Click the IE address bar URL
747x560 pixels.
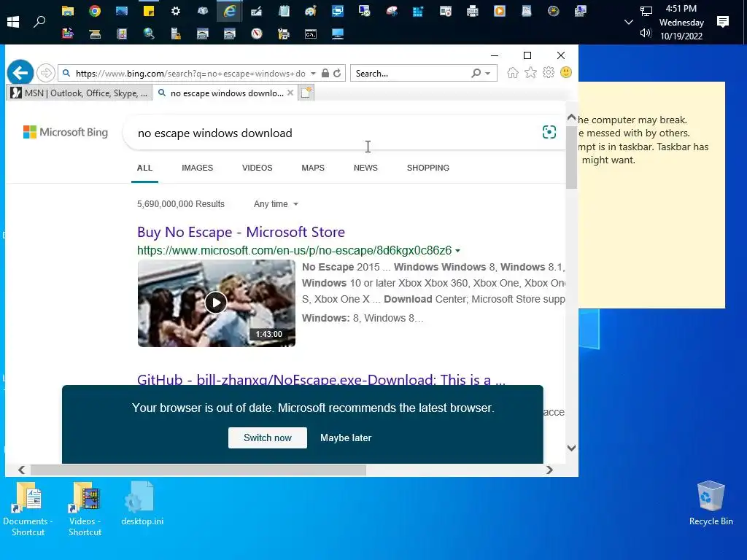[190, 74]
